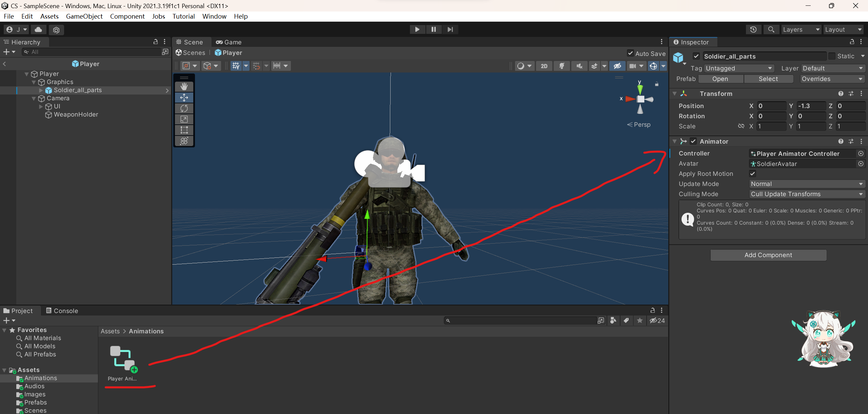Click the Play button

[417, 29]
